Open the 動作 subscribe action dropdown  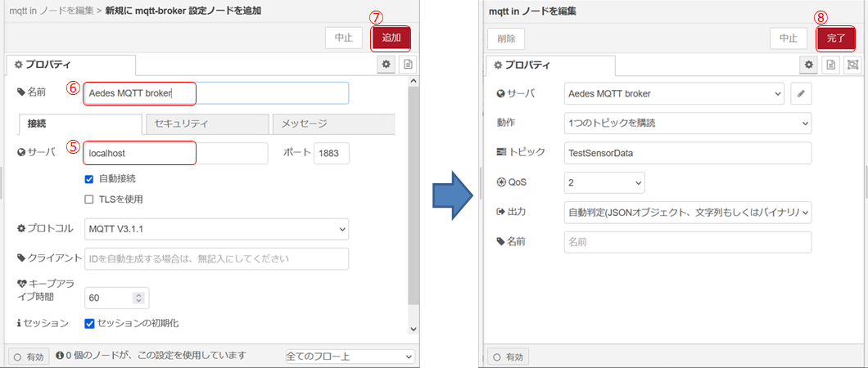(x=688, y=123)
